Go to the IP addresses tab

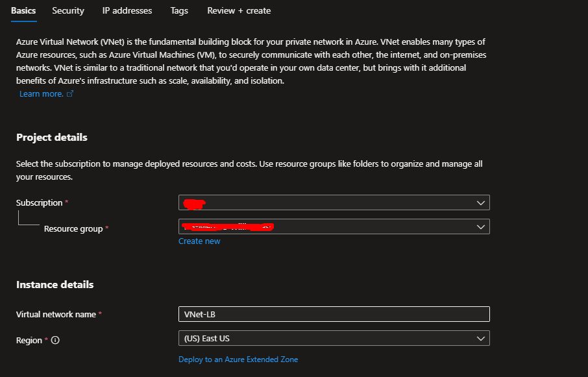(x=127, y=10)
